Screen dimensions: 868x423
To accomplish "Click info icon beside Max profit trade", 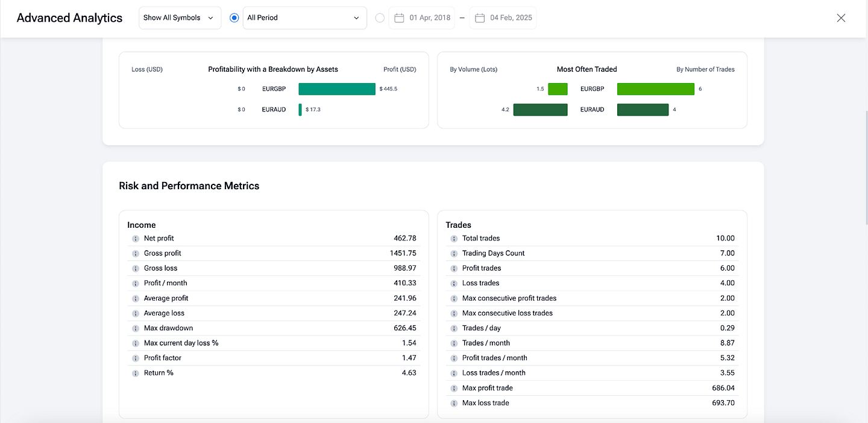I will click(454, 388).
